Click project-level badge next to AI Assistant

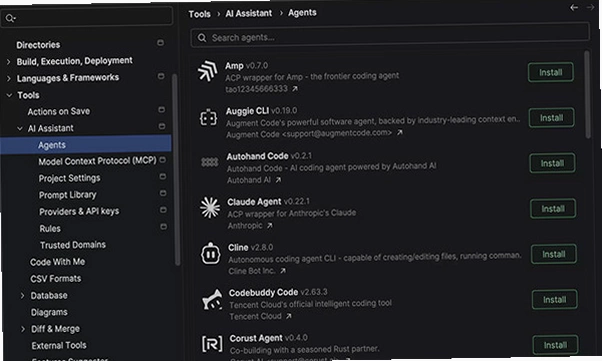(x=162, y=126)
